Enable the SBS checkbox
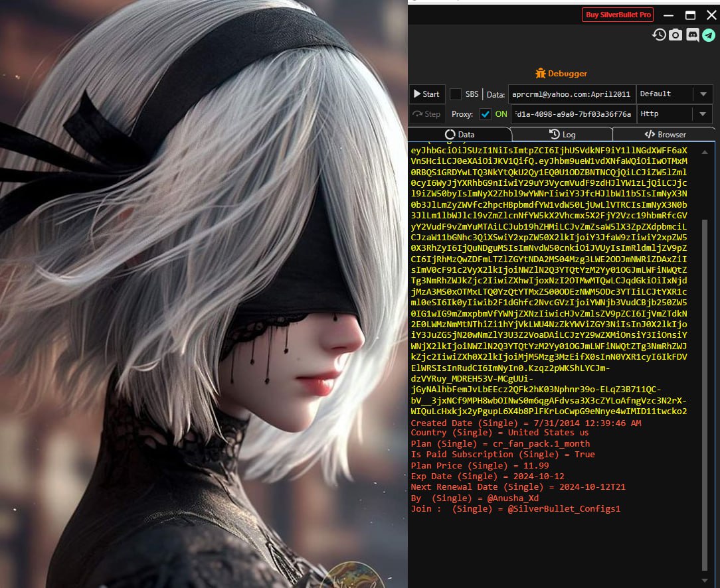 (456, 94)
